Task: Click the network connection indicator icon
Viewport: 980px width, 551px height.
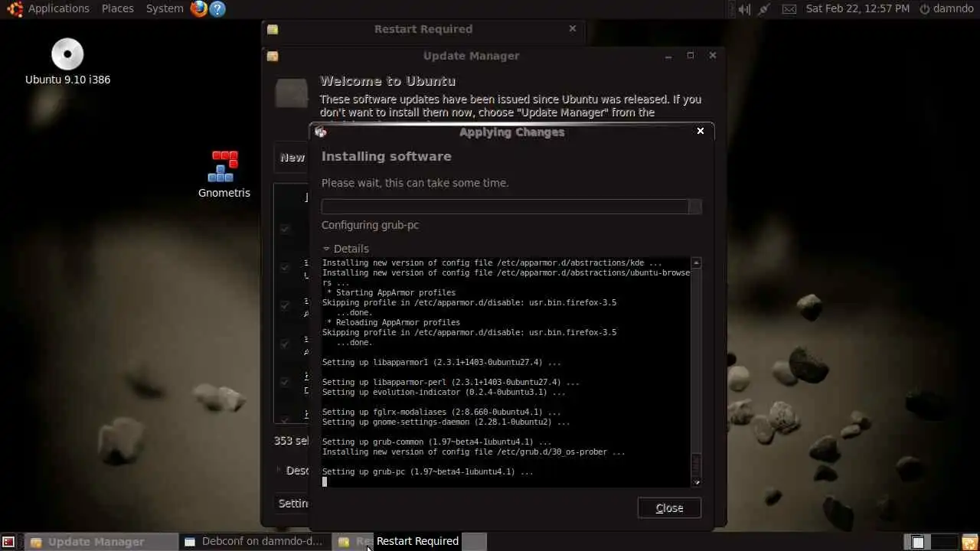Action: tap(764, 9)
